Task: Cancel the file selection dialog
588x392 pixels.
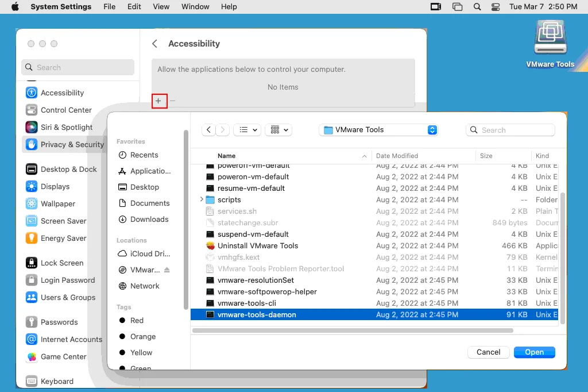Action: point(488,352)
